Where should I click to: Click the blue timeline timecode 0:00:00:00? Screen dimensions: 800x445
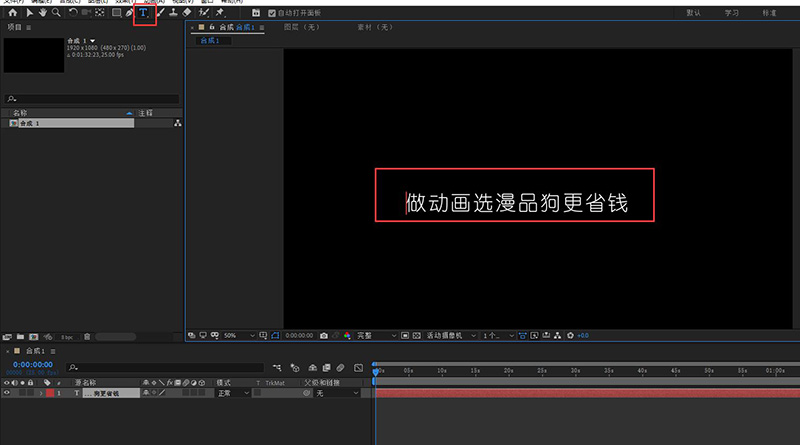tap(33, 364)
